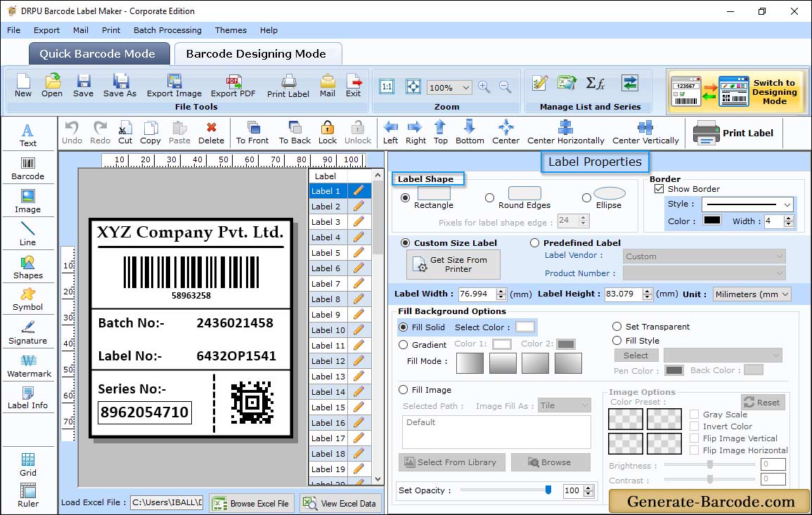Toggle the Grid tool
Image resolution: width=812 pixels, height=515 pixels.
[28, 464]
